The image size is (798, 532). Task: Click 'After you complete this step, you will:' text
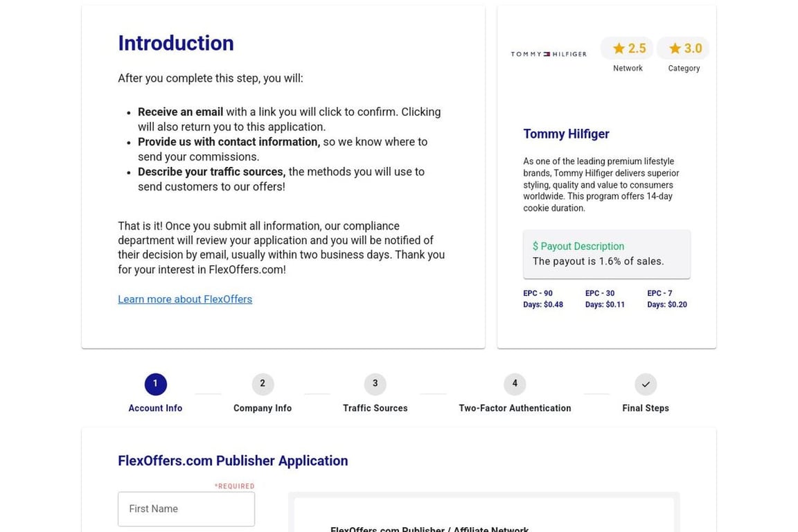[211, 78]
